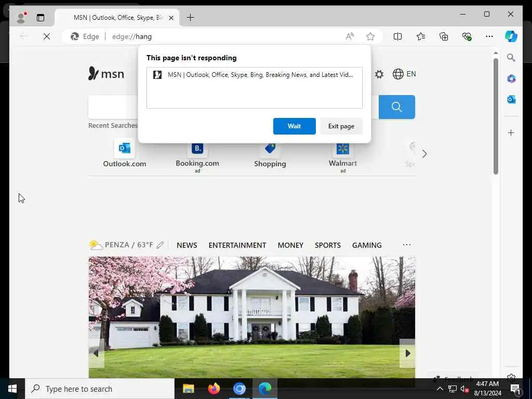Image resolution: width=532 pixels, height=399 pixels.
Task: Switch to NEWS section
Action: pos(187,245)
